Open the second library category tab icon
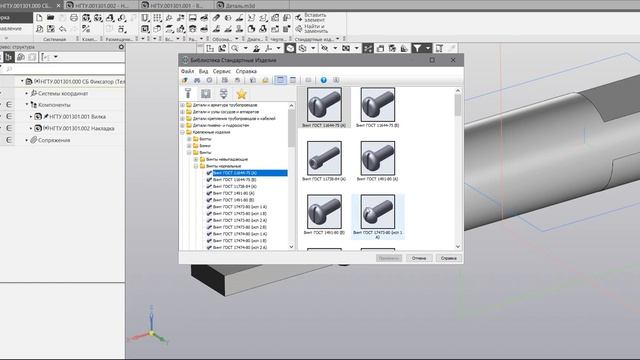Viewport: 640px width, 360px height. pyautogui.click(x=206, y=94)
